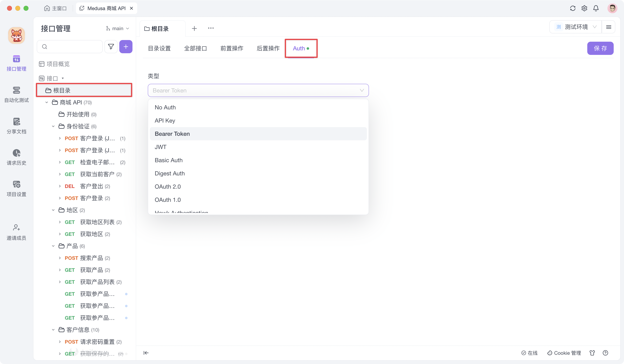Open the main branch selector
This screenshot has height=364, width=624.
117,28
